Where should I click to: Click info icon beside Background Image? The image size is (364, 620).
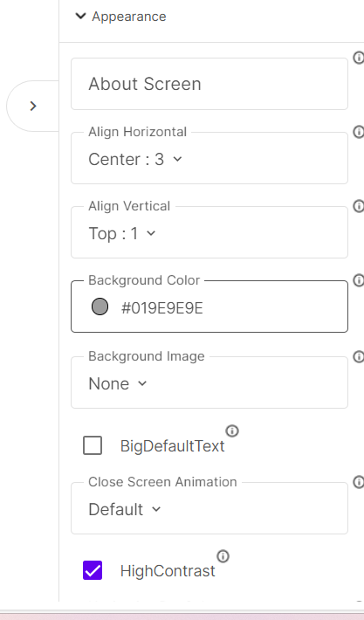click(359, 356)
